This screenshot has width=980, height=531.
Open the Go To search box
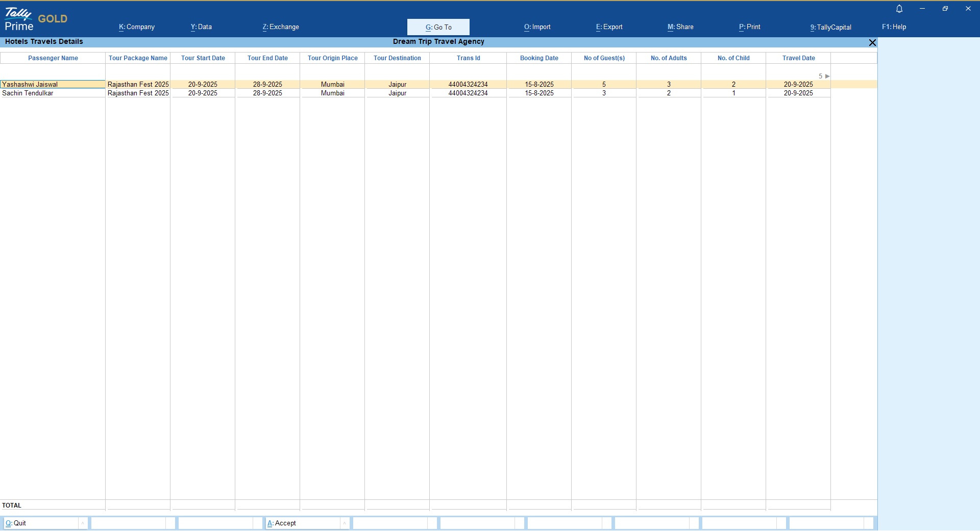pyautogui.click(x=438, y=27)
